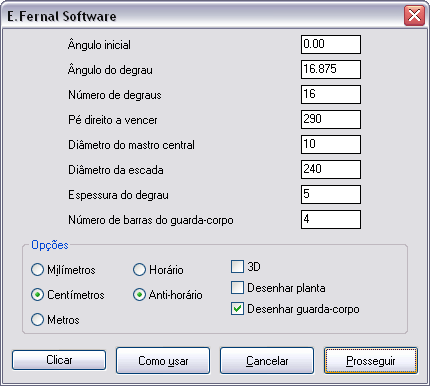This screenshot has height=386, width=430.
Task: Select the Milímetros radio button
Action: coord(37,270)
